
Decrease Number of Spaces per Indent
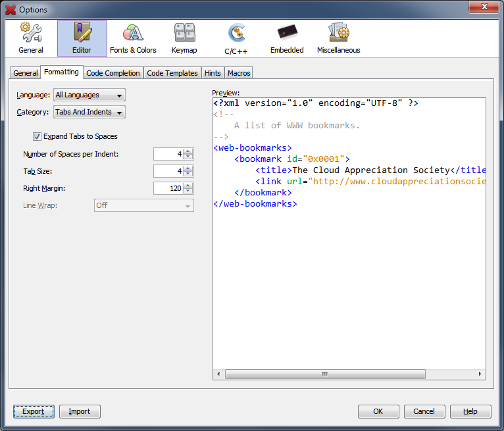coord(188,157)
